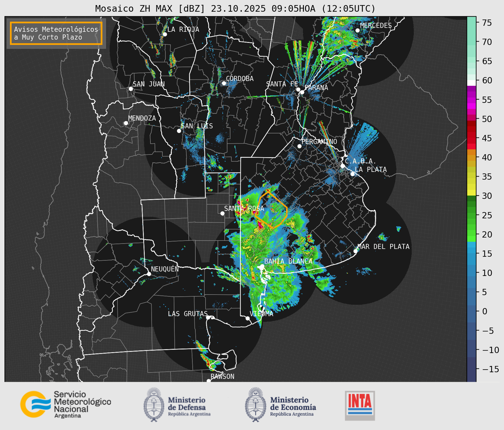
Task: Click the Viedma city label
Action: pyautogui.click(x=261, y=314)
